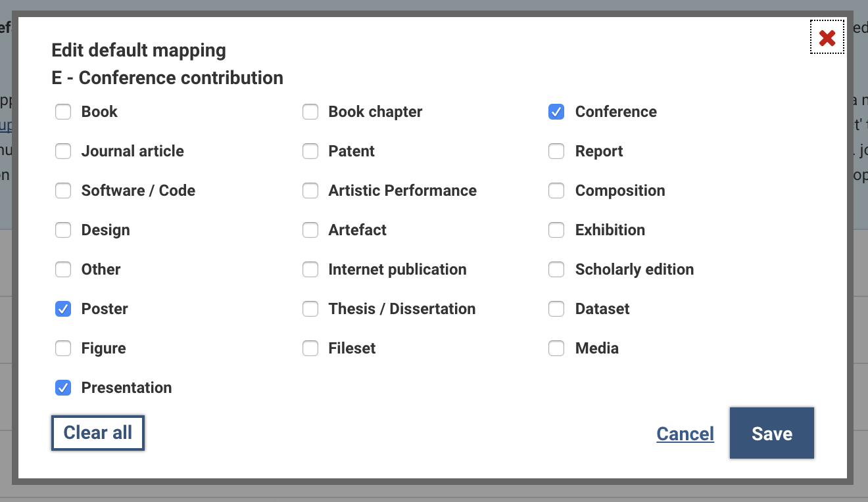Check the Internet publication checkbox

[x=310, y=269]
